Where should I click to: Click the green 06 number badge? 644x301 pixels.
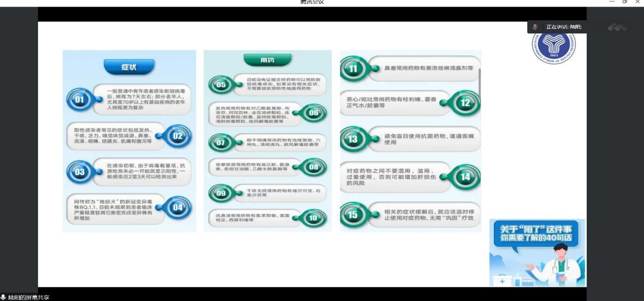(313, 113)
